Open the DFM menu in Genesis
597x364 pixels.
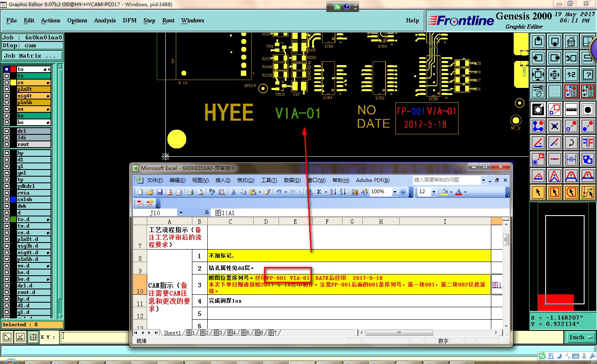(x=130, y=20)
